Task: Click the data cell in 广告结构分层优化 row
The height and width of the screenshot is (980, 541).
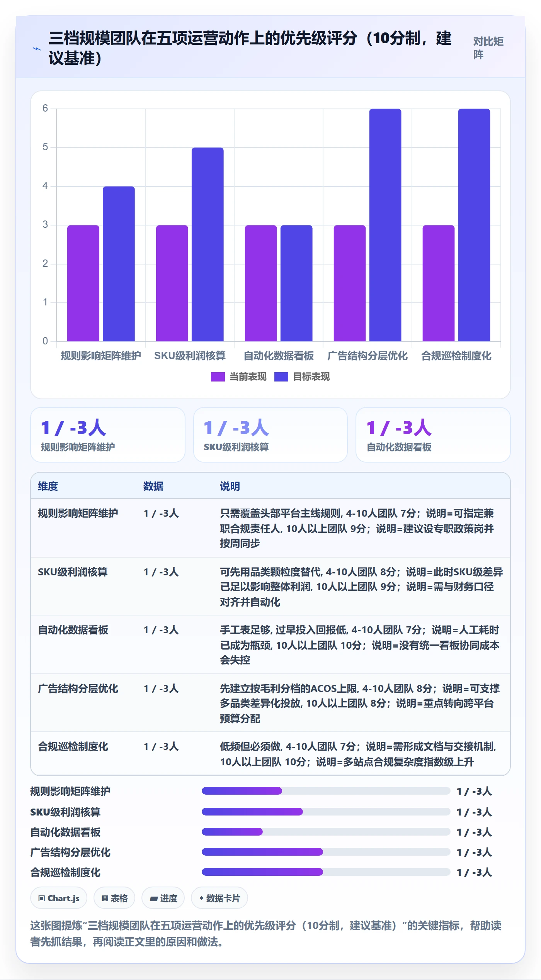Action: [161, 688]
